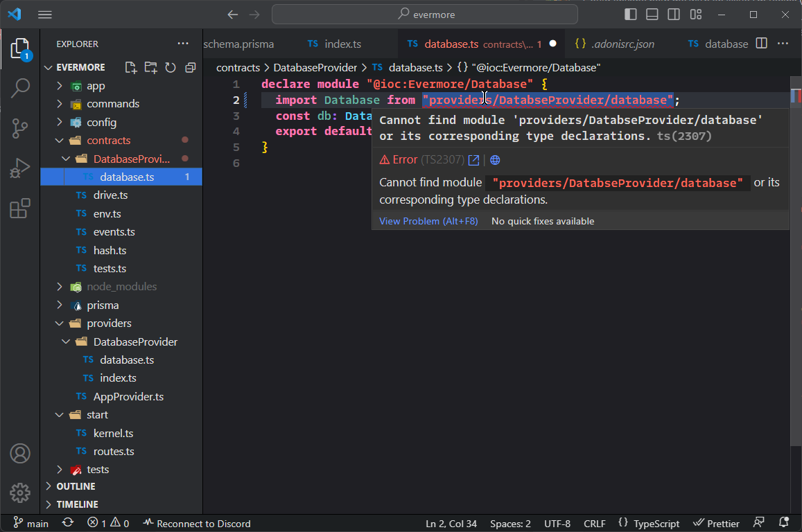Expand the commands folder
This screenshot has width=802, height=532.
(x=112, y=104)
